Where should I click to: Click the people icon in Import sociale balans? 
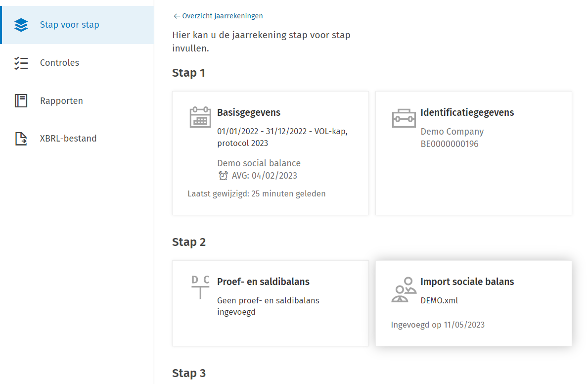pyautogui.click(x=404, y=290)
